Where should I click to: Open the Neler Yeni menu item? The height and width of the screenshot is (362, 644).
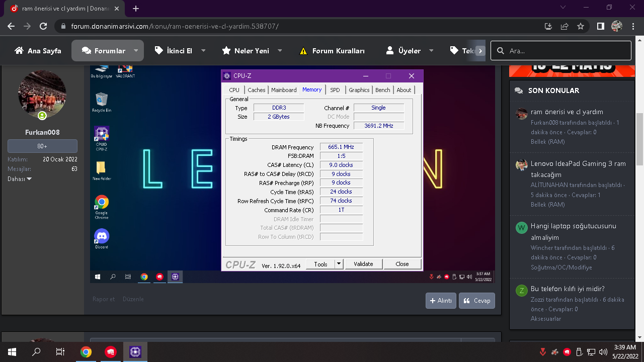click(x=246, y=51)
